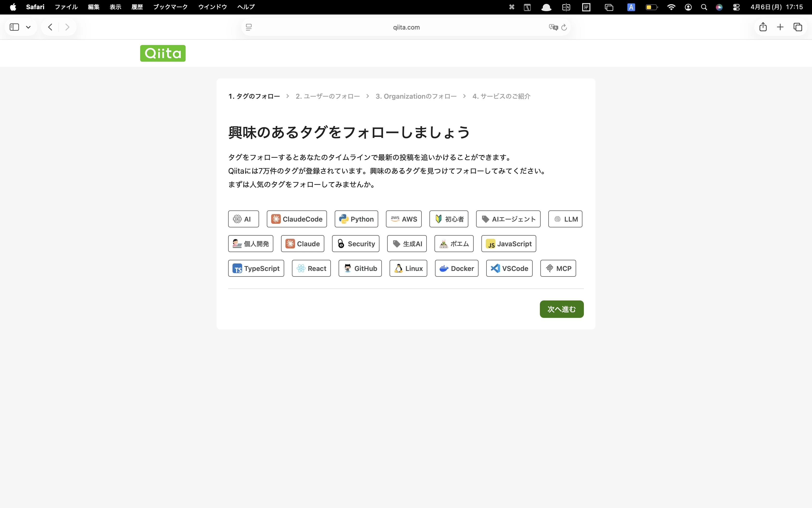Switch input source with A icon
Viewport: 812px width, 508px height.
[x=631, y=7]
